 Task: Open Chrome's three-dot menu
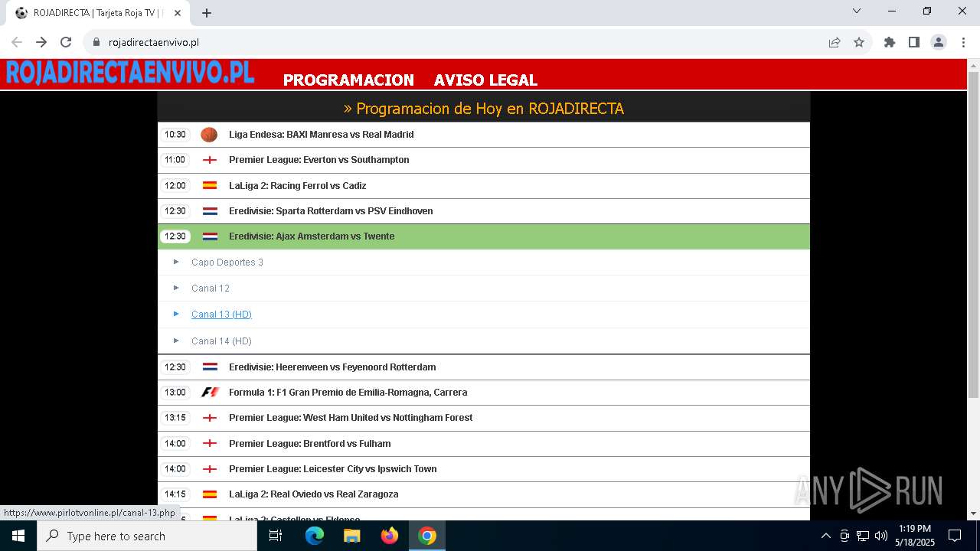(x=962, y=42)
